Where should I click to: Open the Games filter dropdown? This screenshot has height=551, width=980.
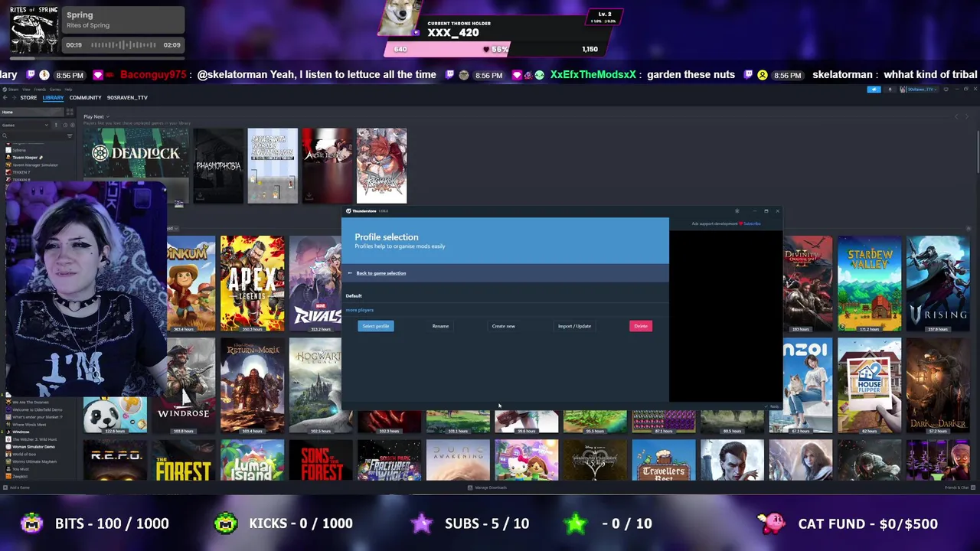[25, 126]
